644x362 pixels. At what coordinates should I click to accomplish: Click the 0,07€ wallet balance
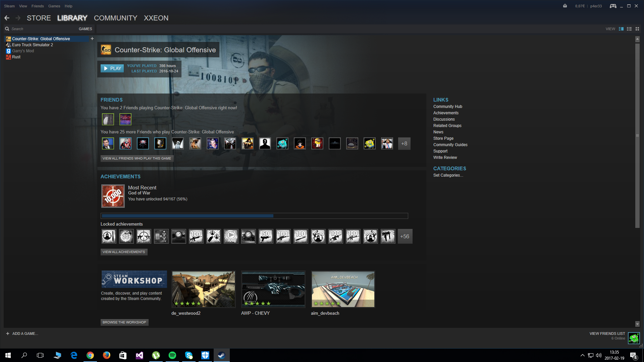(x=580, y=6)
